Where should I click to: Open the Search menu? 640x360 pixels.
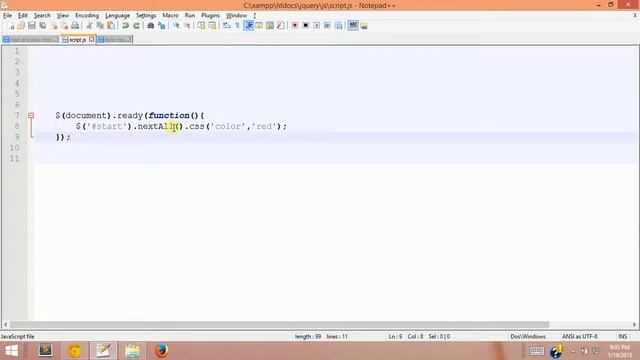pyautogui.click(x=42, y=16)
